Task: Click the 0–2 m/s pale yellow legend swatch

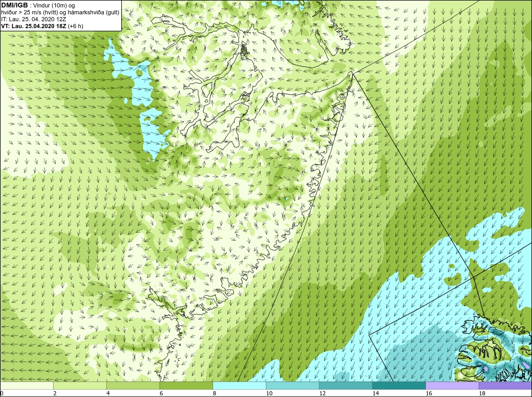Action: (27, 386)
